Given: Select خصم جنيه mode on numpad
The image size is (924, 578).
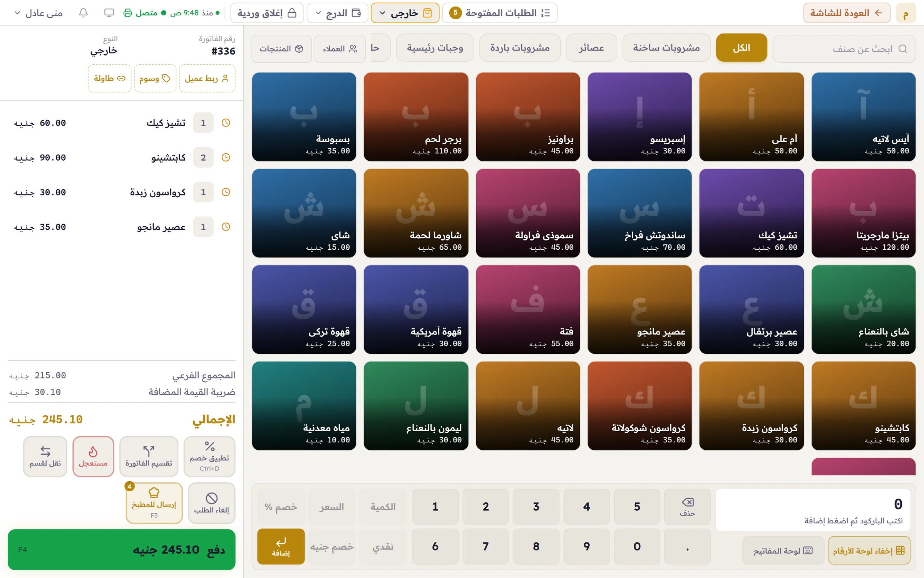Looking at the screenshot, I should pos(331,546).
